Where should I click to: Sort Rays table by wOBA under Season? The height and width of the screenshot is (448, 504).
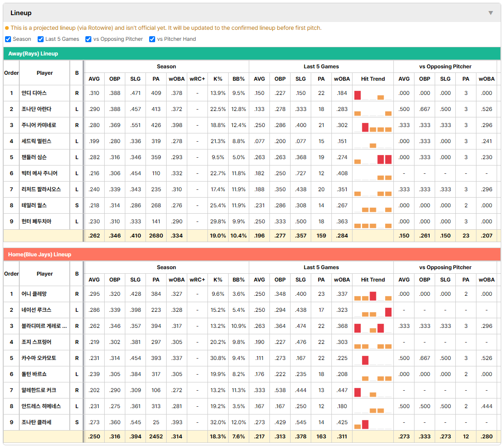pos(176,79)
